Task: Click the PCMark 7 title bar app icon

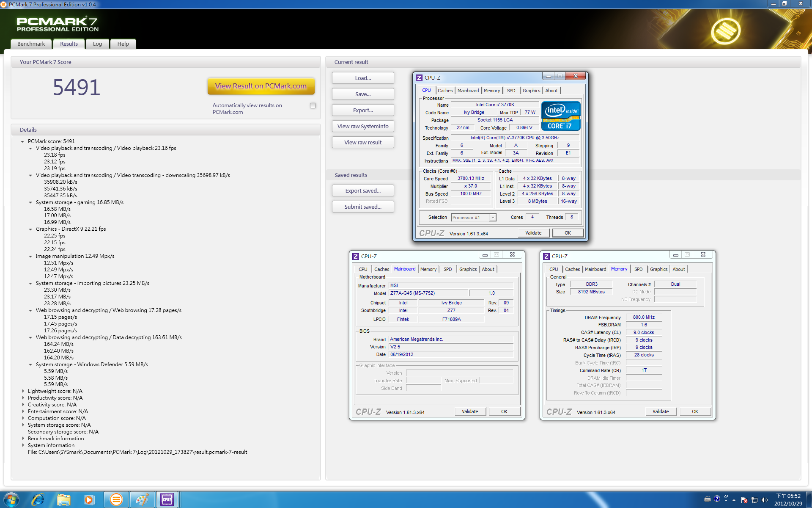Action: 4,4
